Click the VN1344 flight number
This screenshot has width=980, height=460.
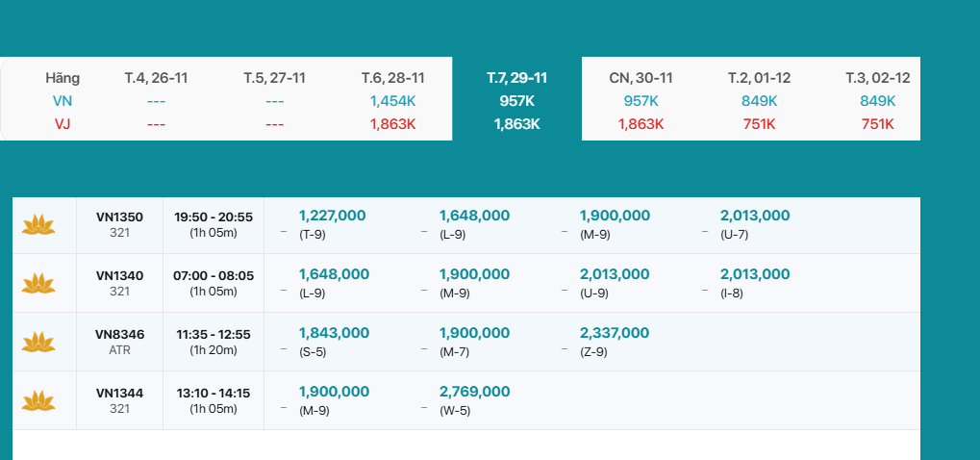click(119, 393)
